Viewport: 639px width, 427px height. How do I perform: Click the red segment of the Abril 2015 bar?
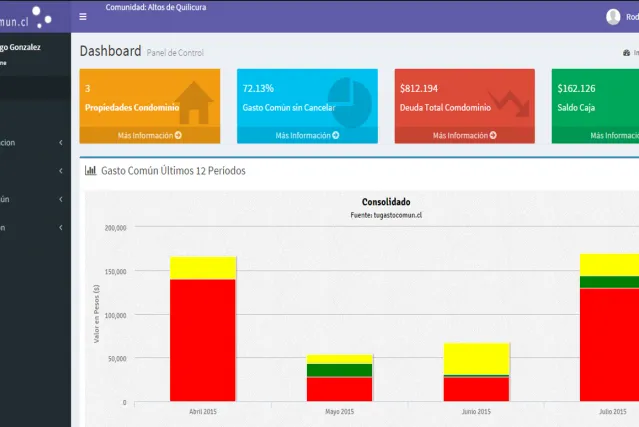click(203, 340)
